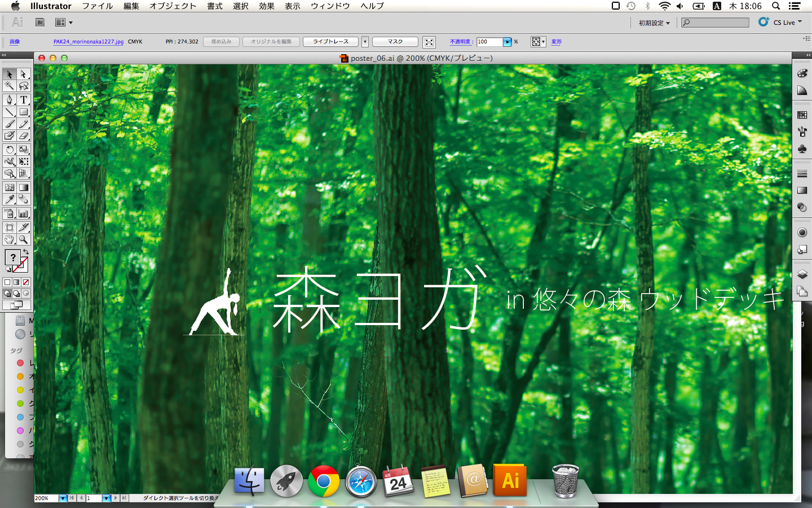Image resolution: width=812 pixels, height=508 pixels.
Task: Open the align-to options dropdown
Action: point(539,42)
